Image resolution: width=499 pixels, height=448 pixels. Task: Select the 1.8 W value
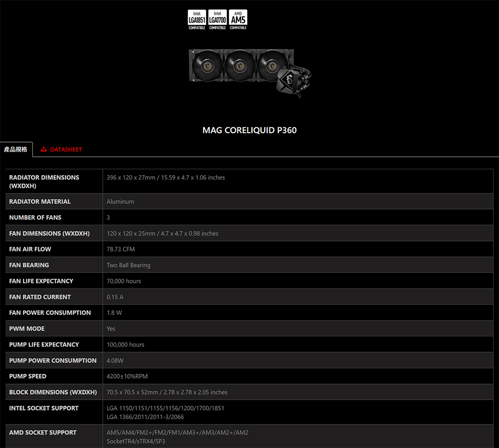pyautogui.click(x=114, y=313)
